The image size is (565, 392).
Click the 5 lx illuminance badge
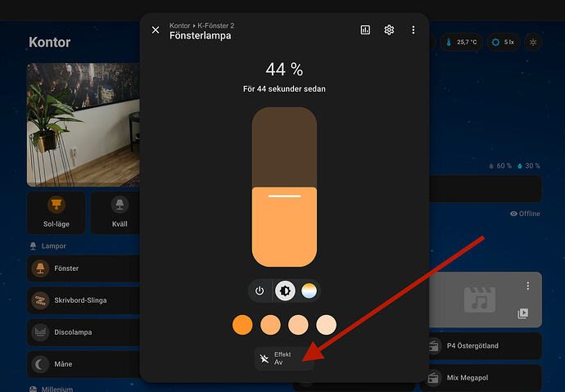(504, 42)
